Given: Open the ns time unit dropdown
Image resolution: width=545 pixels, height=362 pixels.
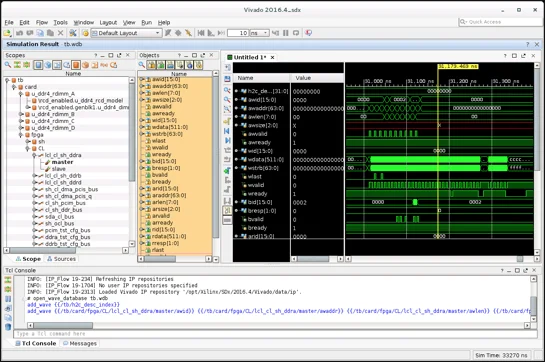Looking at the screenshot, I should pos(259,33).
